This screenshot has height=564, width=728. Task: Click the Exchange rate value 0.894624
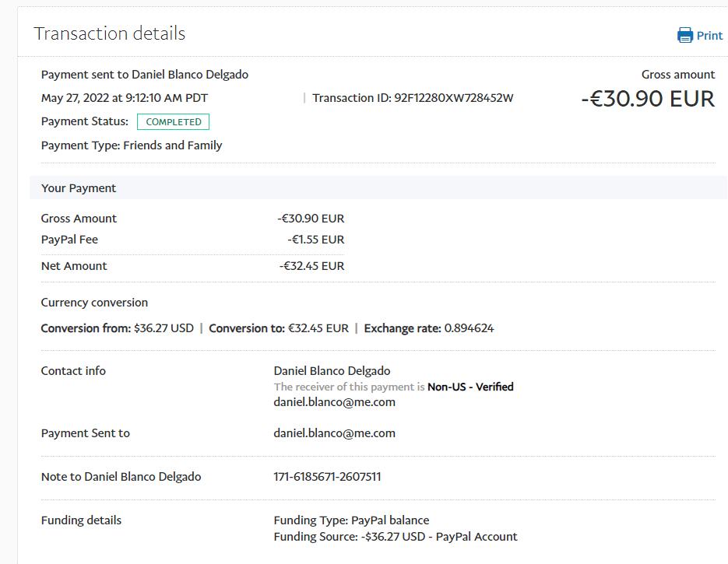pos(469,328)
